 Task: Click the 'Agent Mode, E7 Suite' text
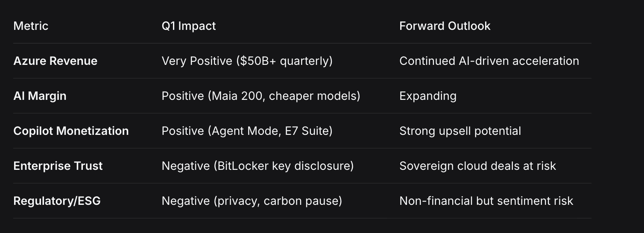point(270,131)
